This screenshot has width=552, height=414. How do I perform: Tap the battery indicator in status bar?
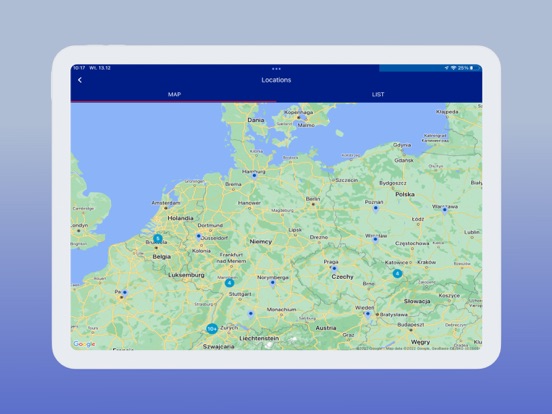(x=471, y=68)
